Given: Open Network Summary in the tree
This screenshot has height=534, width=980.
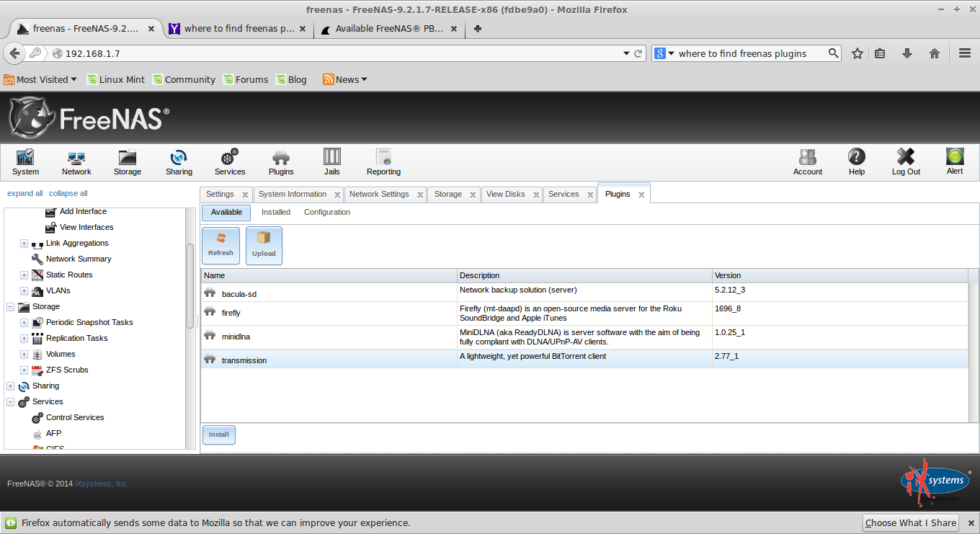Looking at the screenshot, I should click(x=79, y=259).
